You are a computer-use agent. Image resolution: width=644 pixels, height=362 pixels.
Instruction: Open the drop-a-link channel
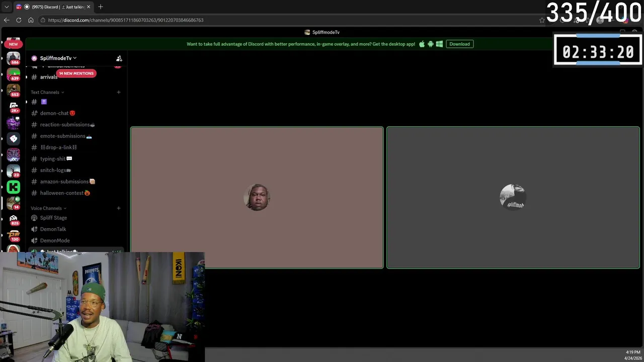(75, 147)
